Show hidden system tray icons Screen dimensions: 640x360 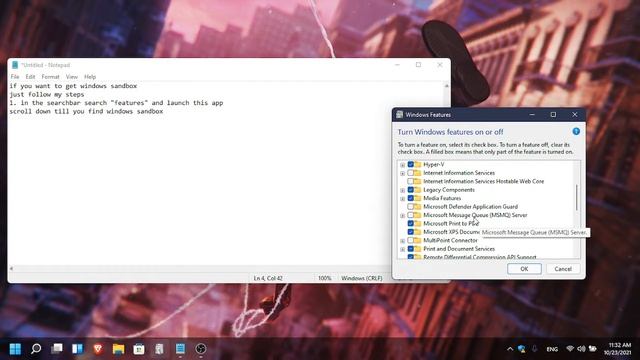[x=510, y=349]
